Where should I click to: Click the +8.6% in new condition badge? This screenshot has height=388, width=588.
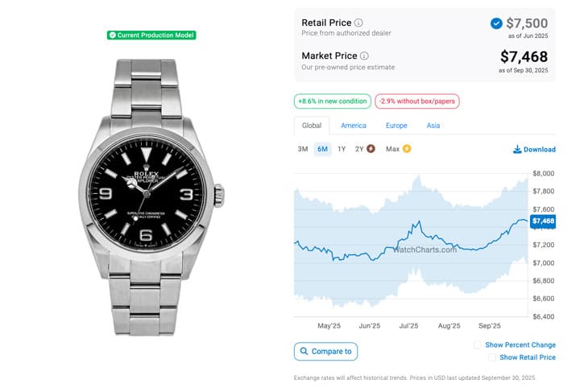332,101
